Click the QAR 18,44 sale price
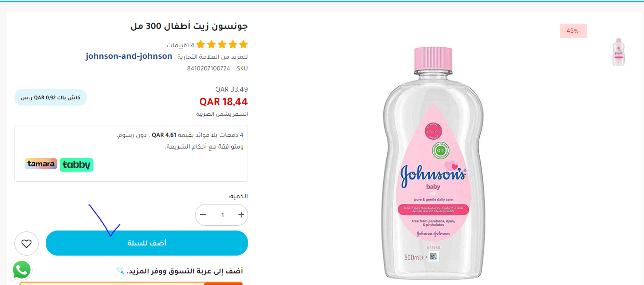Image resolution: width=644 pixels, height=285 pixels. [x=223, y=102]
